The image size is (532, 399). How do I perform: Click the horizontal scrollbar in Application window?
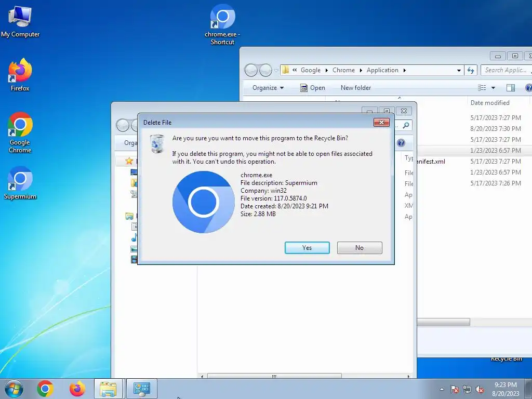444,322
